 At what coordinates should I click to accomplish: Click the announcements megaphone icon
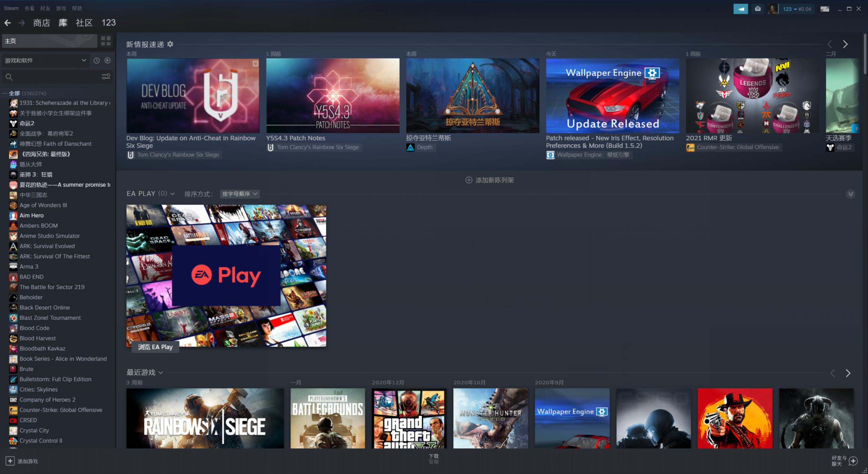coord(740,9)
